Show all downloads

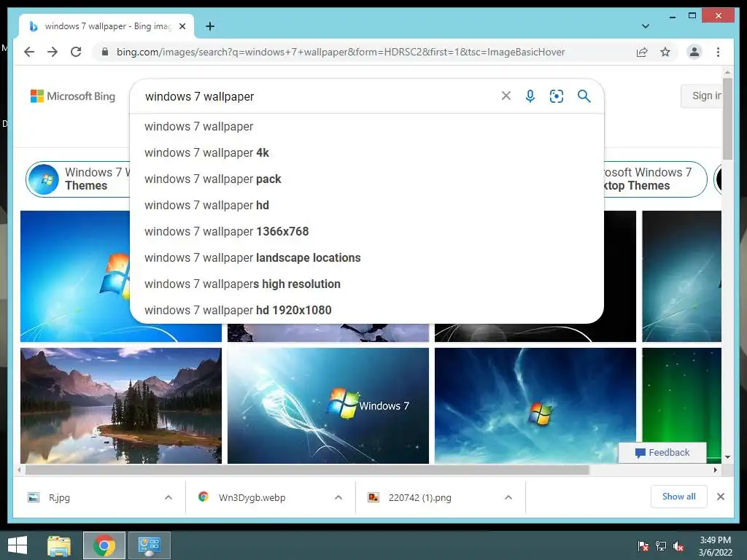coord(679,497)
